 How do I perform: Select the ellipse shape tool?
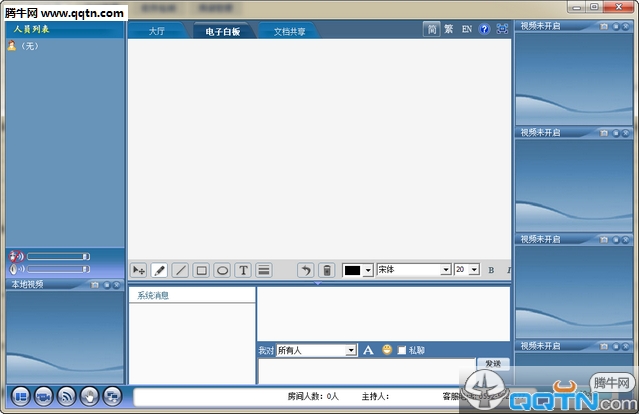point(222,270)
